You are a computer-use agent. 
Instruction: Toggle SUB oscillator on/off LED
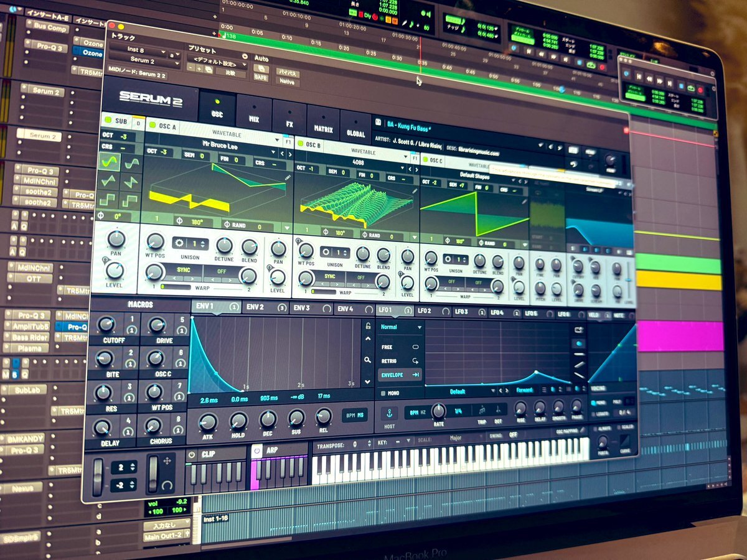[108, 119]
